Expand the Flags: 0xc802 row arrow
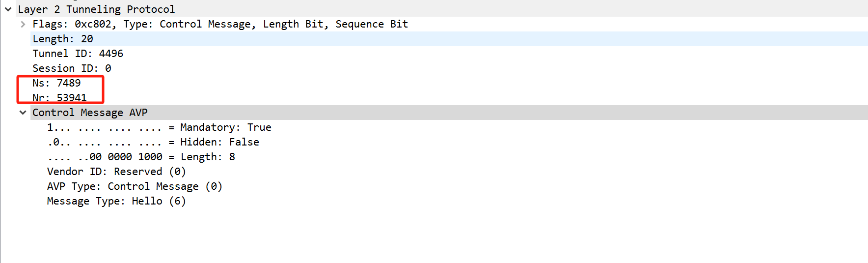The image size is (868, 263). tap(23, 24)
